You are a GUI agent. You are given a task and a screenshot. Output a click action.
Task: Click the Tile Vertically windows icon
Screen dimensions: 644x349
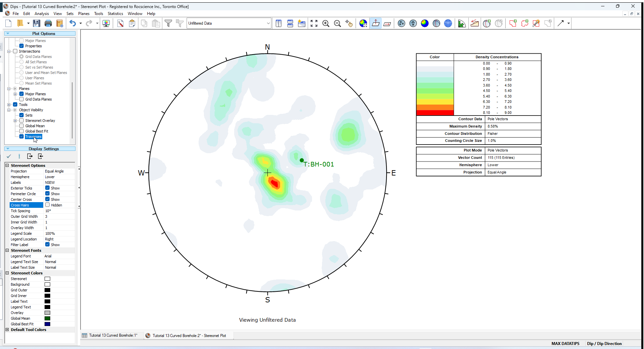tap(279, 23)
